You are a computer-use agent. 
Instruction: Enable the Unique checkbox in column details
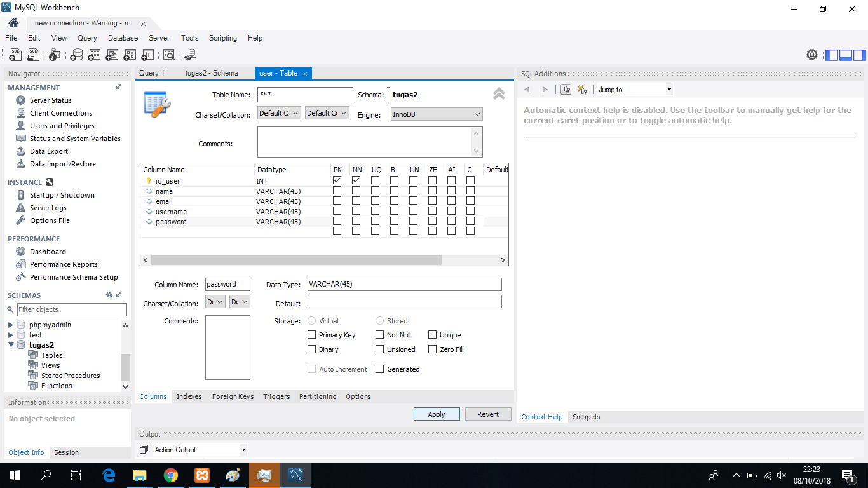point(432,335)
